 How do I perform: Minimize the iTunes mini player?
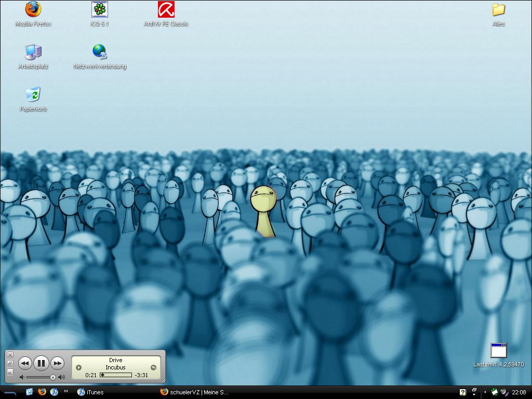tap(10, 372)
